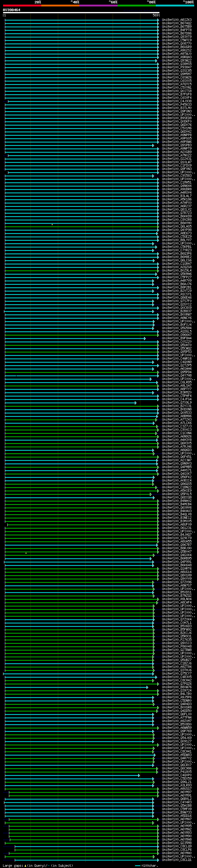Screen dimensions: 197x868
Task: Open hit UniRef100_O96647
Action: pyautogui.click(x=177, y=335)
